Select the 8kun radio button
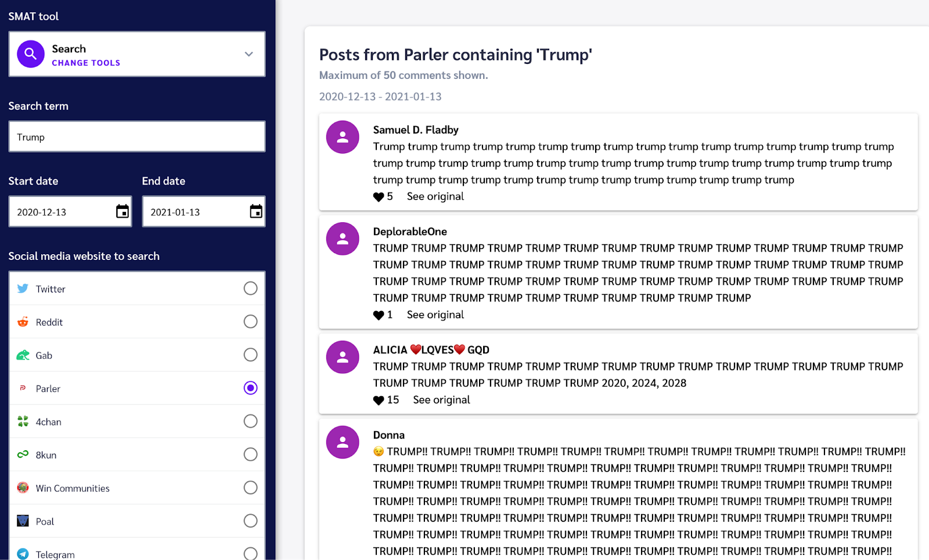Image resolution: width=929 pixels, height=560 pixels. coord(250,454)
